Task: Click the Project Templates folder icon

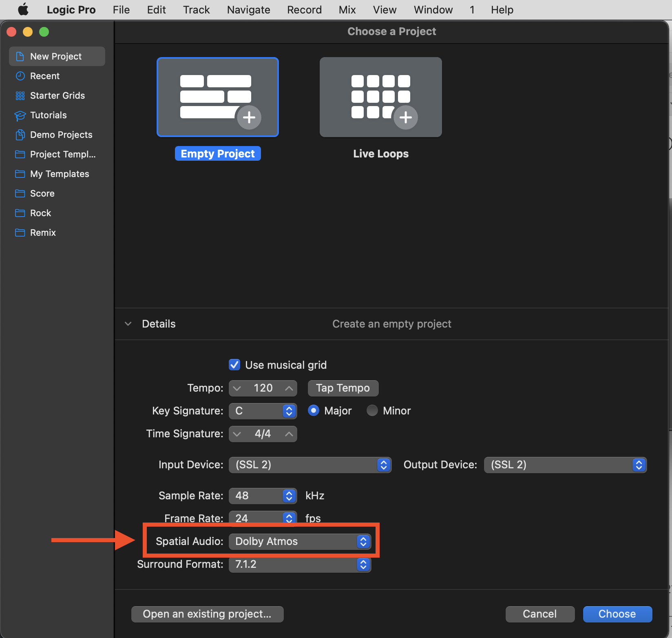Action: tap(20, 154)
